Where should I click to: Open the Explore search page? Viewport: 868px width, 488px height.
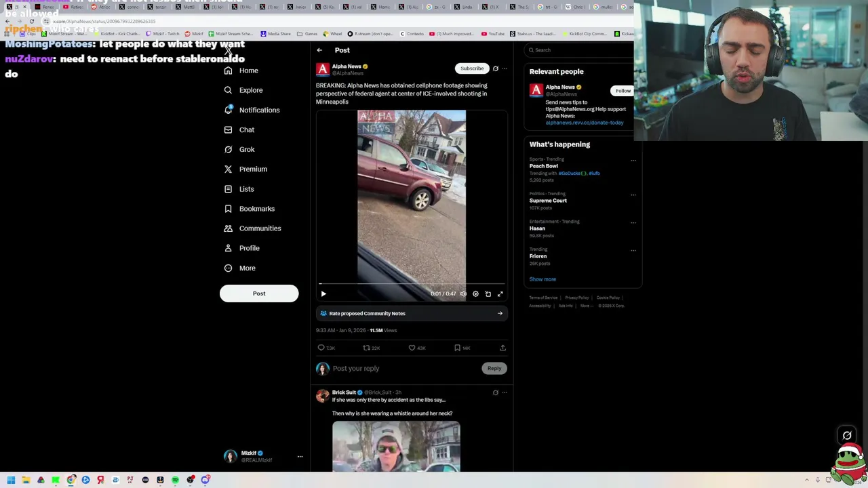coord(243,90)
